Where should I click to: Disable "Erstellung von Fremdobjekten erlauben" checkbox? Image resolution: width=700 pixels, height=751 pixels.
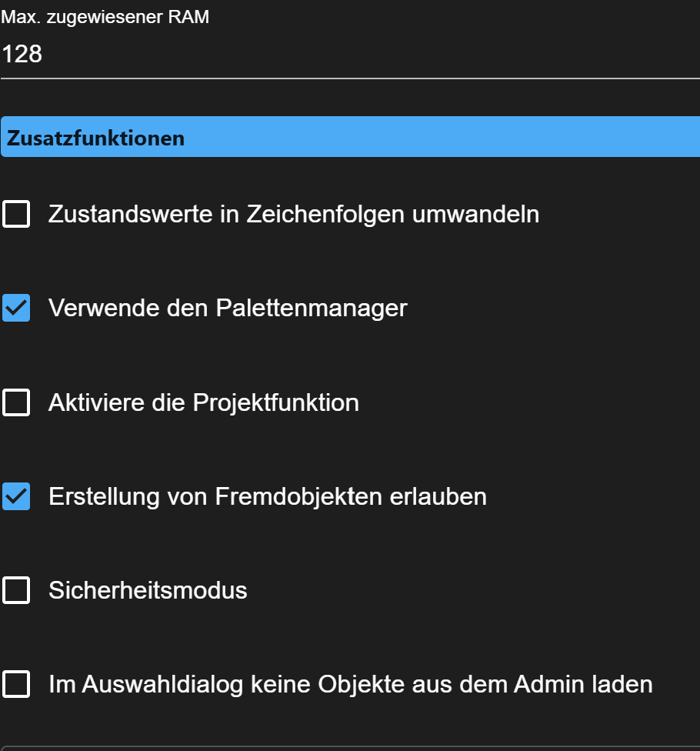pyautogui.click(x=16, y=496)
